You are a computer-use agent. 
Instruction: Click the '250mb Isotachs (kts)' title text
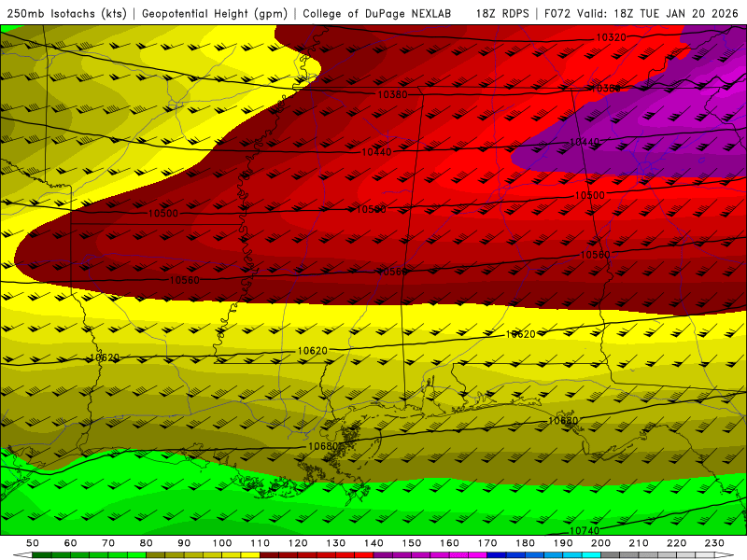point(67,14)
